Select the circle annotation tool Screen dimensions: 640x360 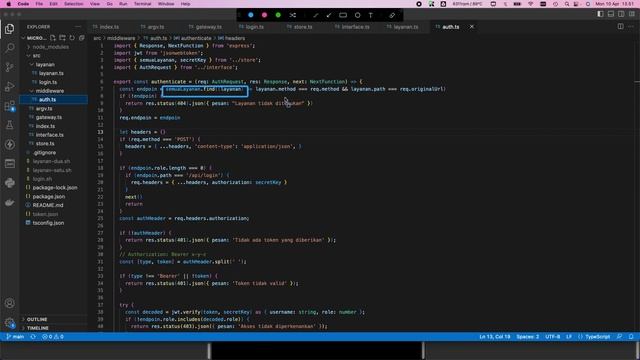point(358,15)
